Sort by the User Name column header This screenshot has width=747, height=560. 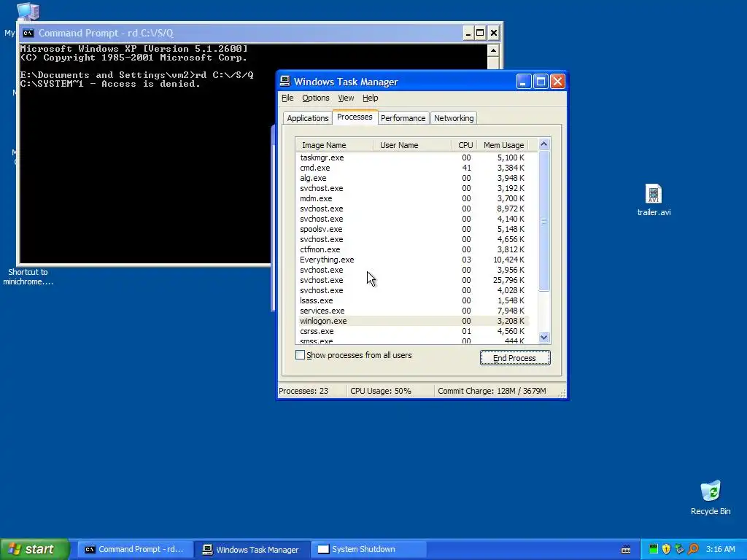412,145
